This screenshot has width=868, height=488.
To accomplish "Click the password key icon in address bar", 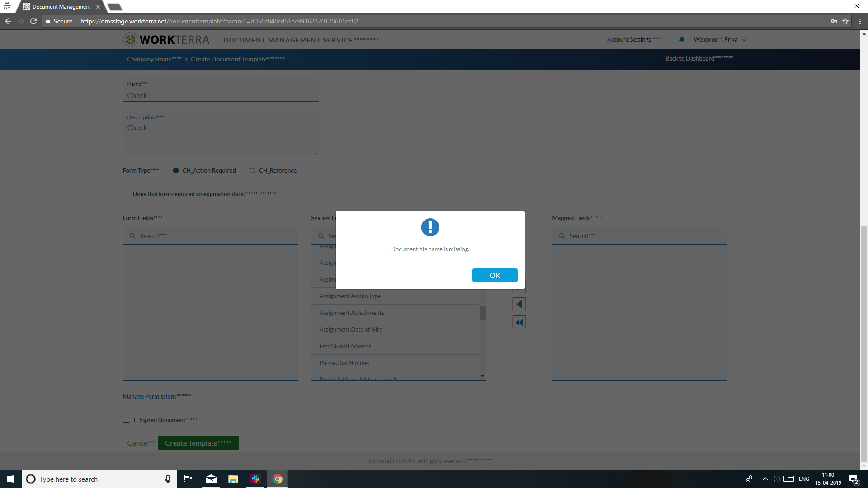I will [834, 21].
